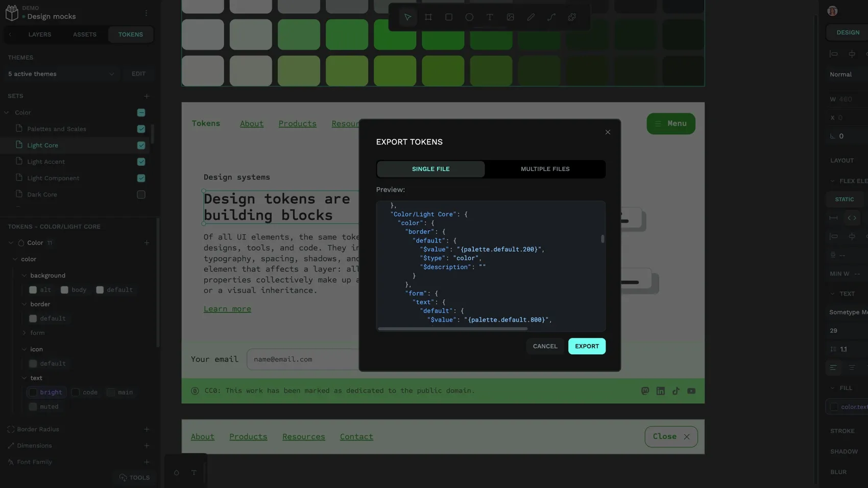Cancel the token export dialog
Screen dimensions: 868x488
click(x=545, y=346)
